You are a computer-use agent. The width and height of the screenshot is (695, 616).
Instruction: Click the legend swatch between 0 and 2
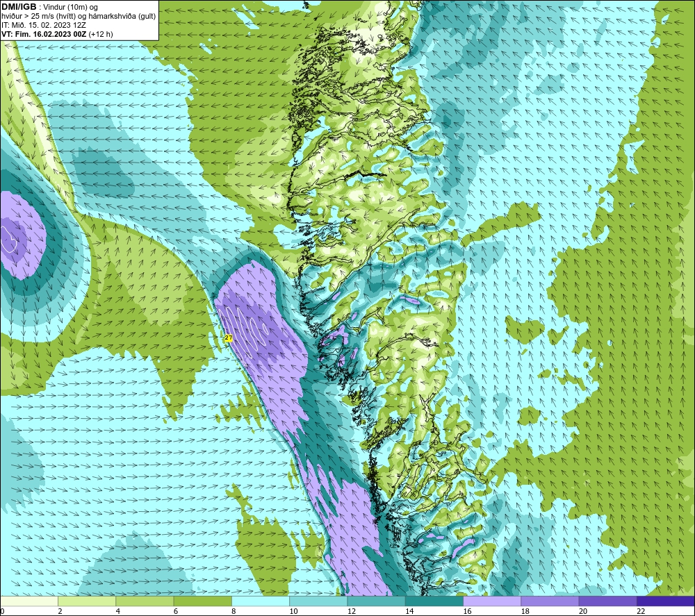(x=28, y=601)
